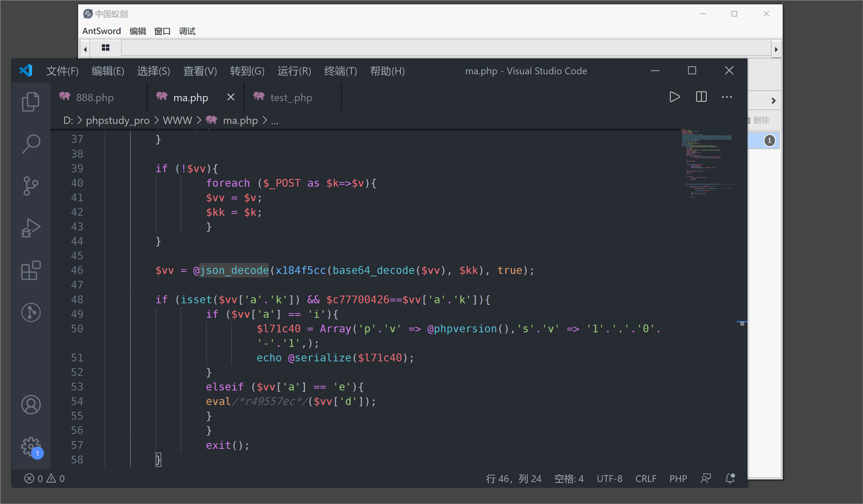Open the Manage gear icon
Image resolution: width=863 pixels, height=504 pixels.
tap(31, 446)
